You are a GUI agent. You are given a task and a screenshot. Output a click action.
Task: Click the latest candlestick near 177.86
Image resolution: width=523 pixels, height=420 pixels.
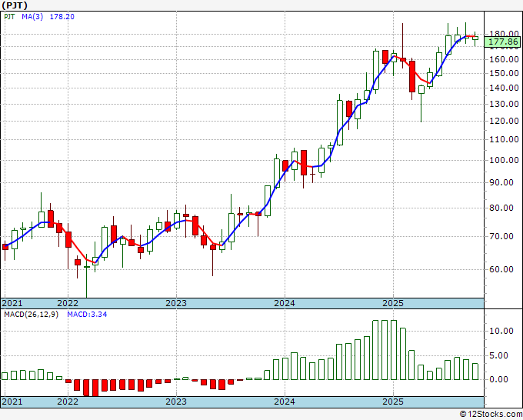click(x=475, y=38)
